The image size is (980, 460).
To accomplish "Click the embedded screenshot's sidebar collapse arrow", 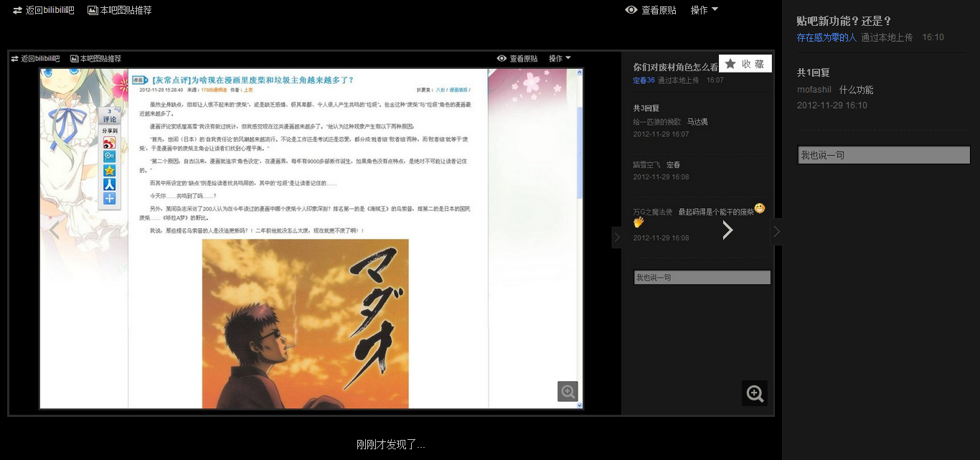I will coord(616,238).
